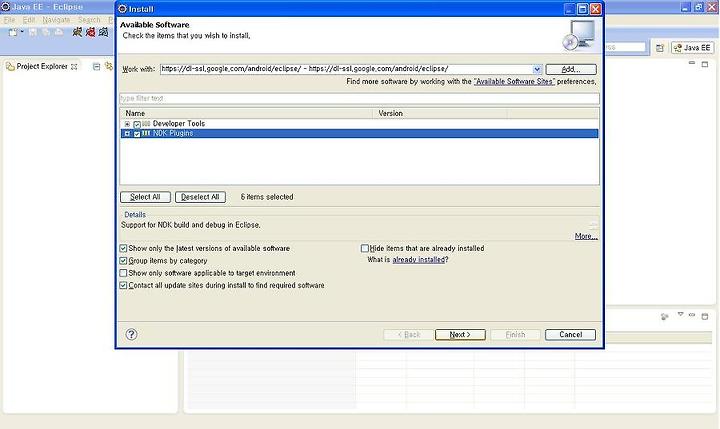Maximize the Install dialog window
720x429 pixels.
coord(582,9)
